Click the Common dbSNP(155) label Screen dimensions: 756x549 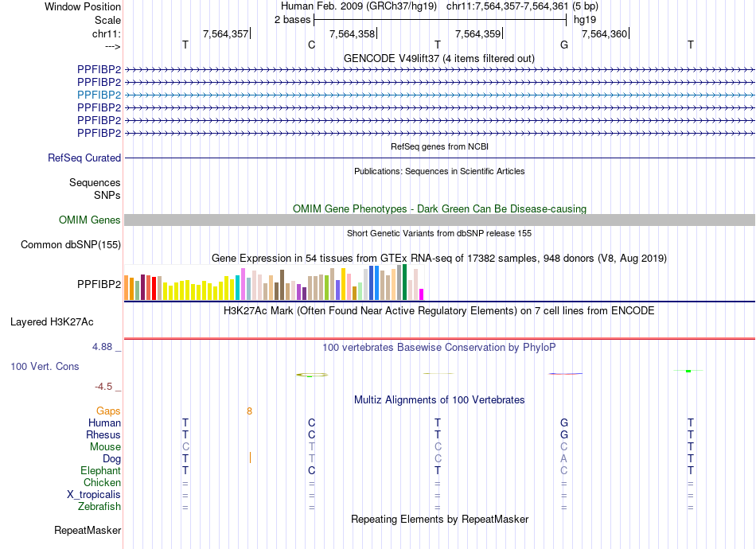(70, 245)
